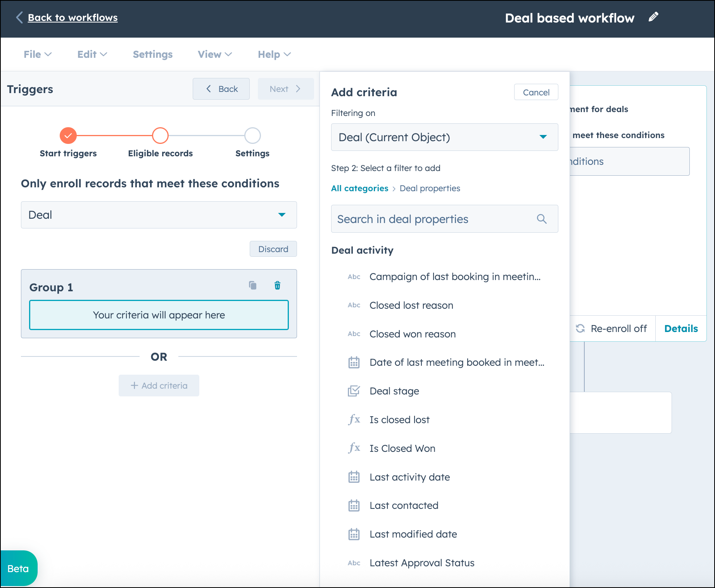Click the fx icon beside Is closed lost

click(x=354, y=420)
